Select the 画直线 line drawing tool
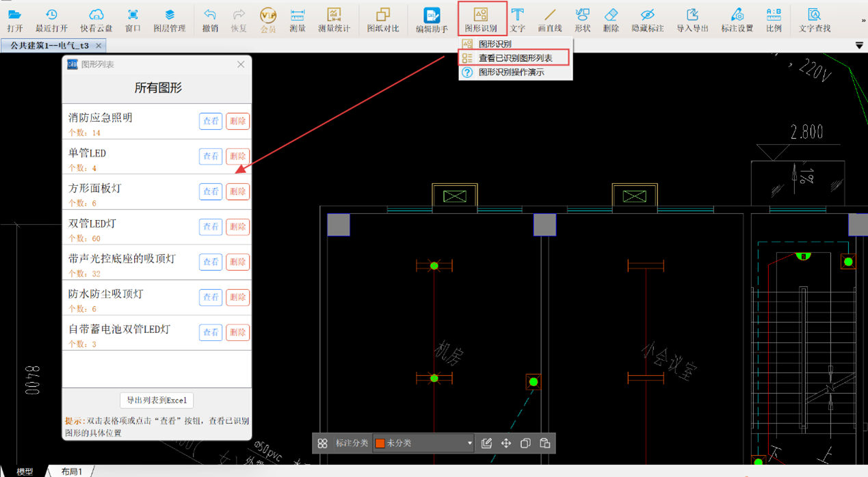Viewport: 868px width, 477px height. pos(549,19)
